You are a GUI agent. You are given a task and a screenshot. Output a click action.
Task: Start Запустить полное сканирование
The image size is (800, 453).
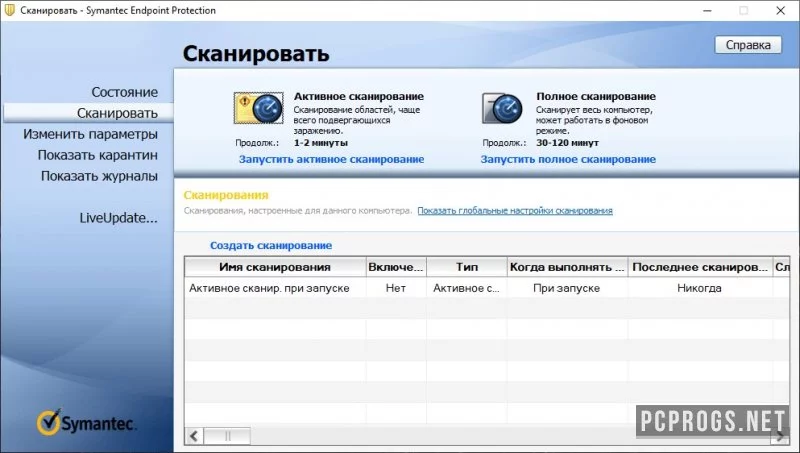coord(568,159)
